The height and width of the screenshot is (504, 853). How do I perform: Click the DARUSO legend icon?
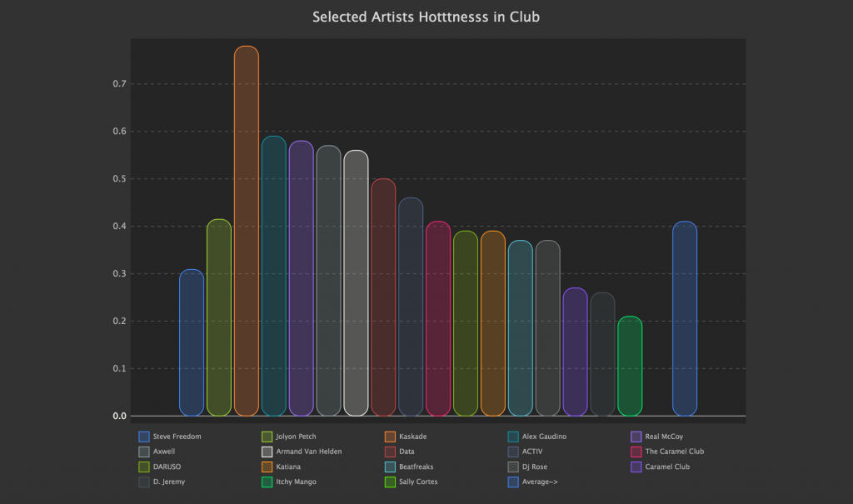click(144, 467)
